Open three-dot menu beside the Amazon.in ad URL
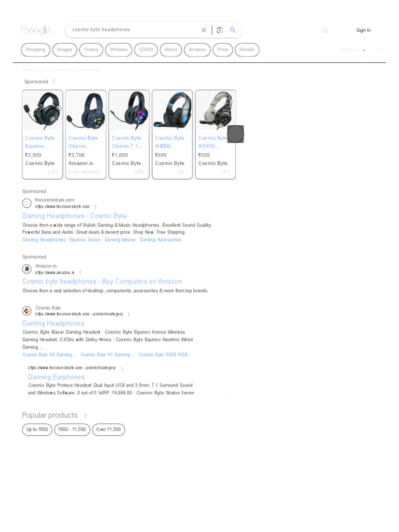 tap(80, 272)
